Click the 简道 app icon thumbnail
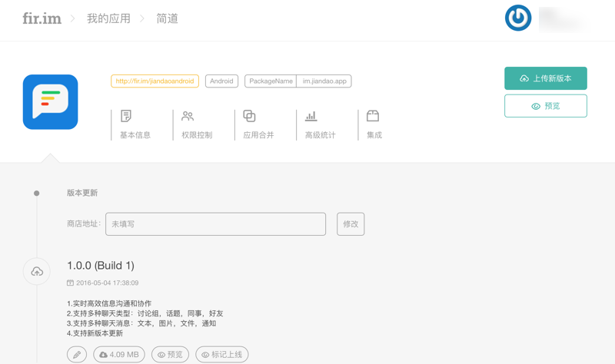 coord(50,102)
